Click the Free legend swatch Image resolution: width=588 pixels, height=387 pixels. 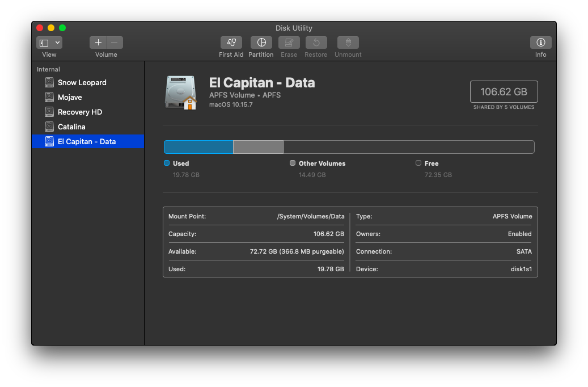(418, 163)
